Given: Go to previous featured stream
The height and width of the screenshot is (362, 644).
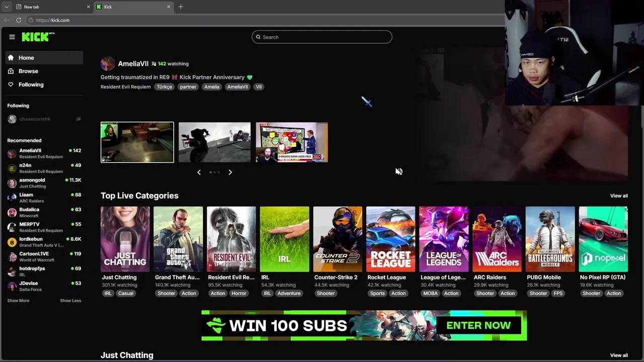Looking at the screenshot, I should pyautogui.click(x=199, y=172).
